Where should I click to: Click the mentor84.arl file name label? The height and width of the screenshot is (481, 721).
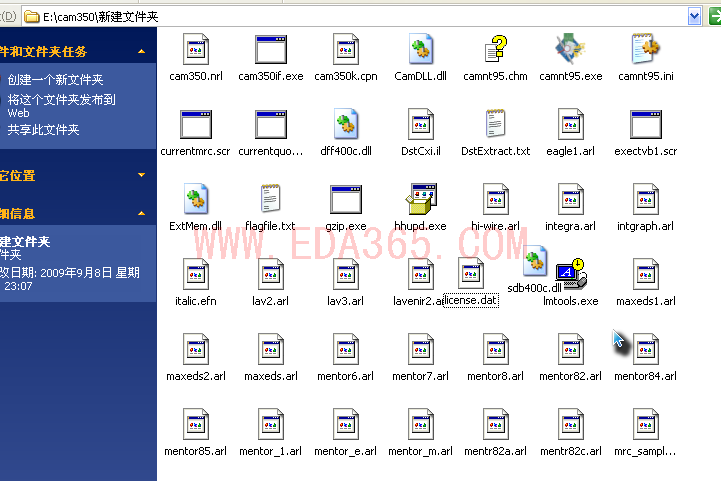pos(646,376)
